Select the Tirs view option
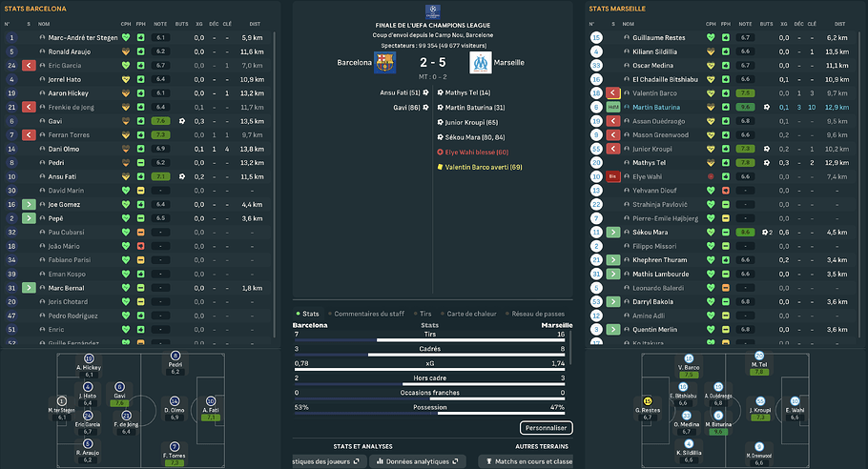868x469 pixels. [x=423, y=314]
